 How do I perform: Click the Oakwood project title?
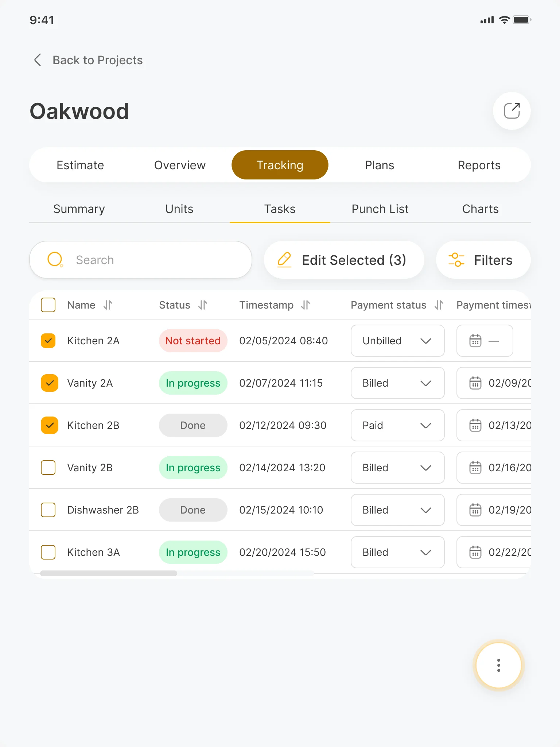point(79,111)
